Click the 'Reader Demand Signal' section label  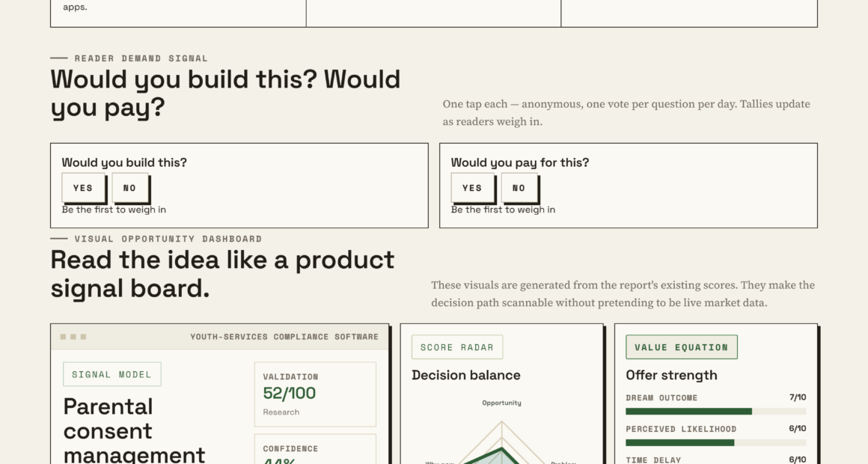[x=141, y=58]
